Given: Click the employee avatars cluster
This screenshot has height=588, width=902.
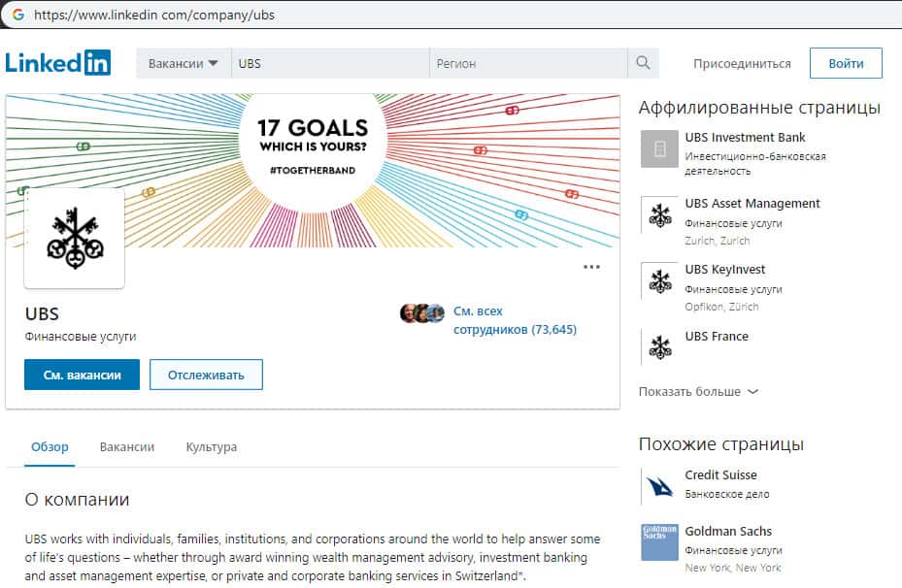Looking at the screenshot, I should tap(422, 313).
